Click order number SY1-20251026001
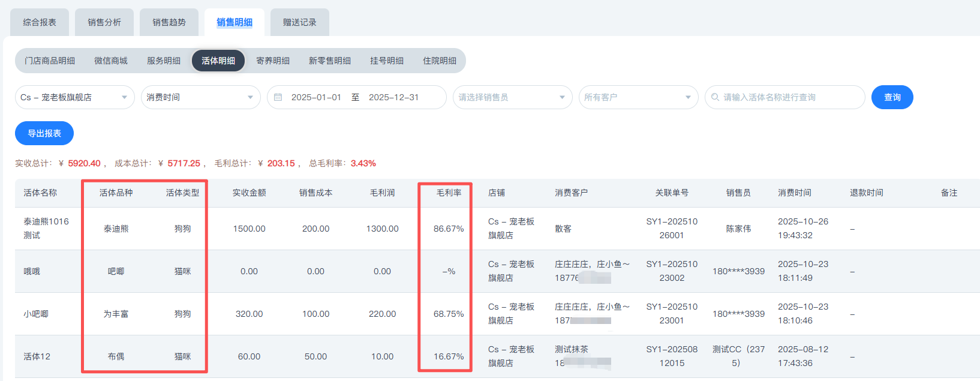980x381 pixels. (x=672, y=229)
